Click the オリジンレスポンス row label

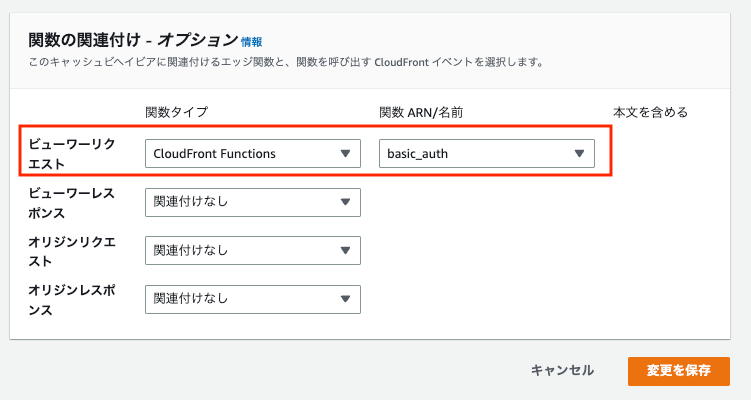pyautogui.click(x=72, y=300)
